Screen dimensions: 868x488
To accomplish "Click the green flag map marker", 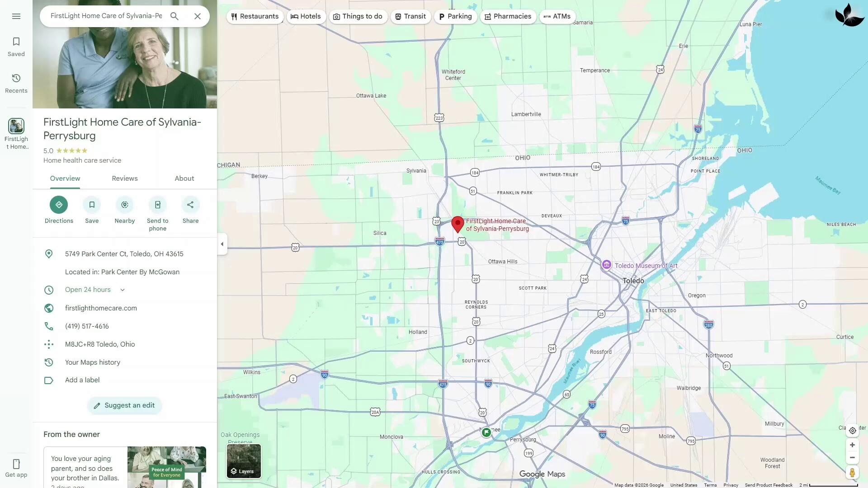I will (486, 432).
